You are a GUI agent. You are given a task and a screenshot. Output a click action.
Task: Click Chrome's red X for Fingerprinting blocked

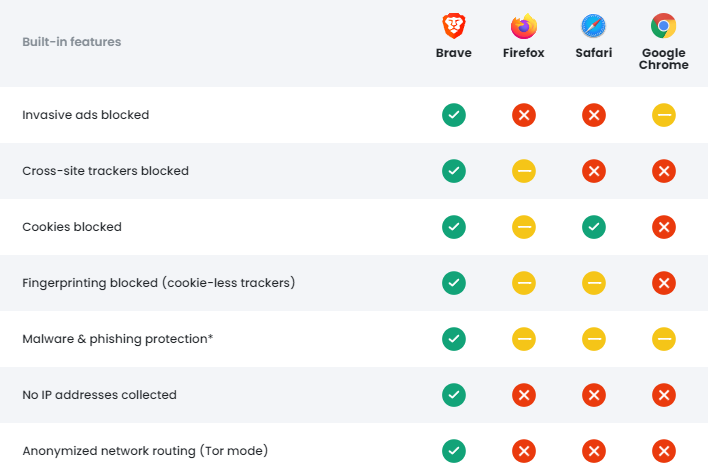(664, 283)
